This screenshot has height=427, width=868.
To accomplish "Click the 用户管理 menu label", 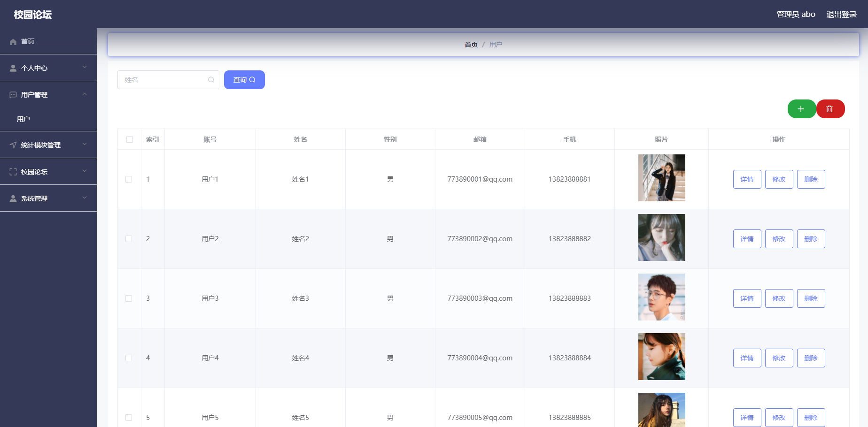I will pyautogui.click(x=34, y=95).
